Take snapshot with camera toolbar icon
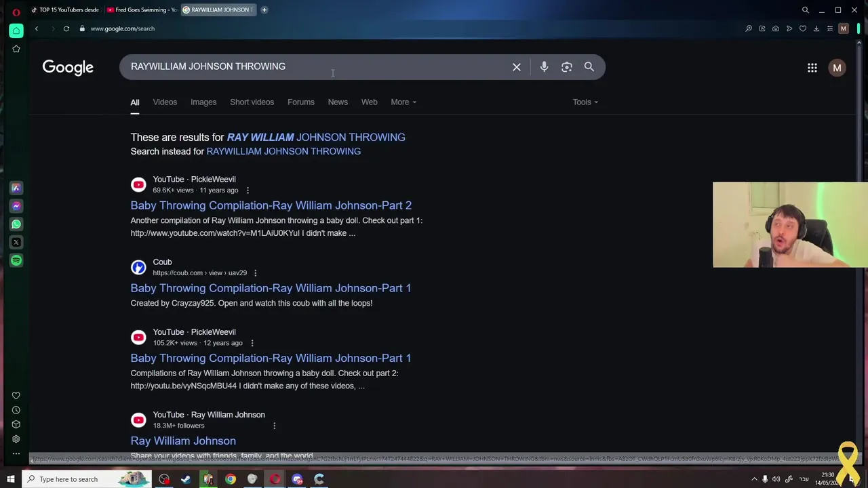Screen dimensions: 868x488 tap(776, 28)
